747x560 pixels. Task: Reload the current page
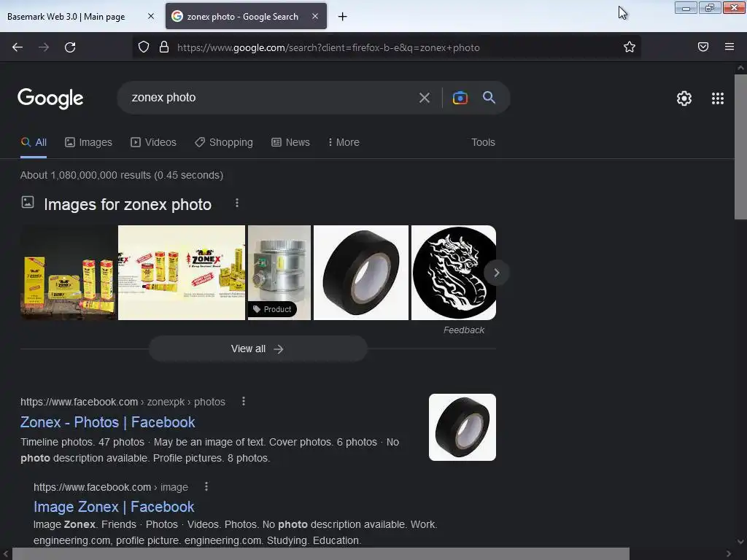click(70, 47)
